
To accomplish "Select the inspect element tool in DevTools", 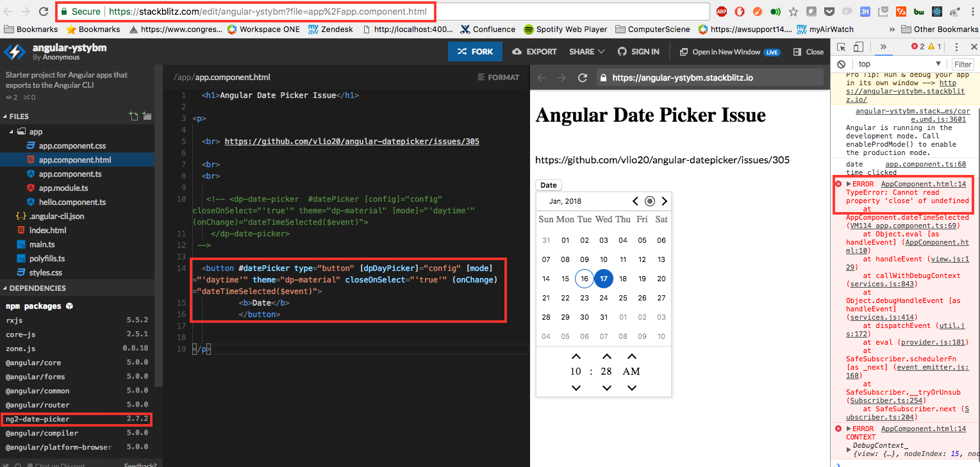I will (x=841, y=46).
